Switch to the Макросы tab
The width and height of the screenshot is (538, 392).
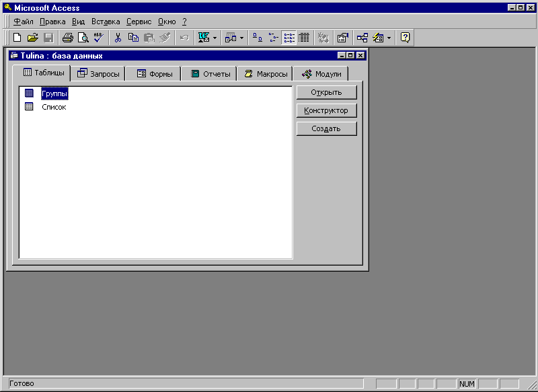coord(266,74)
